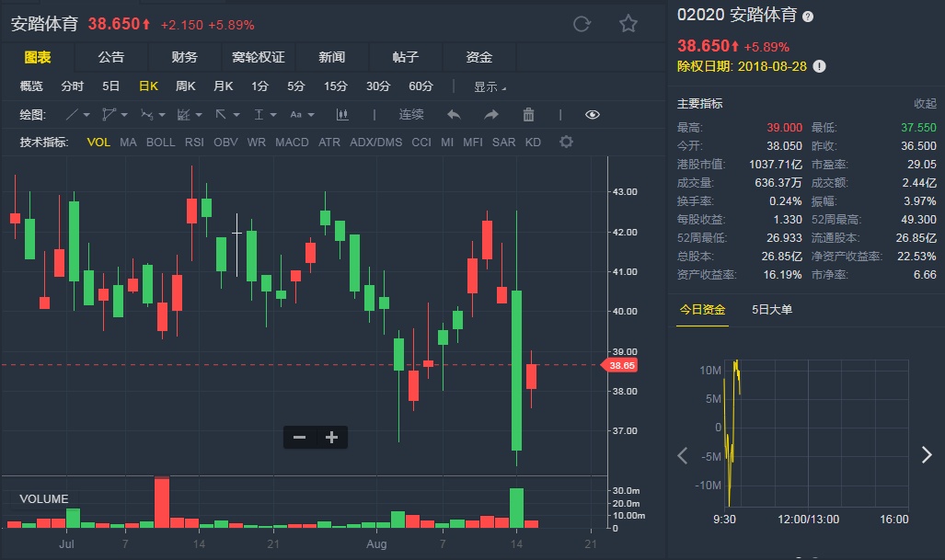Open the 新闻 news tab
The image size is (945, 560).
[331, 57]
